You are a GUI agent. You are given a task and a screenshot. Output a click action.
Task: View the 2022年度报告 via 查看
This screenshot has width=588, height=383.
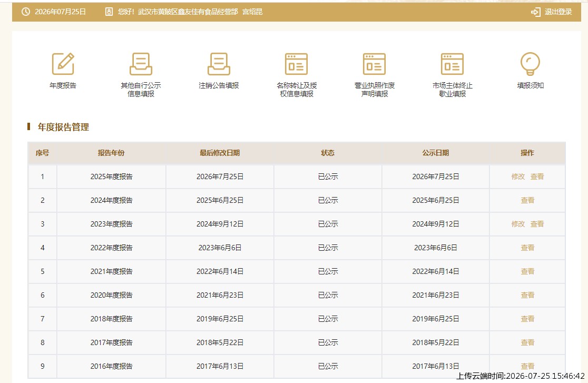click(x=527, y=248)
